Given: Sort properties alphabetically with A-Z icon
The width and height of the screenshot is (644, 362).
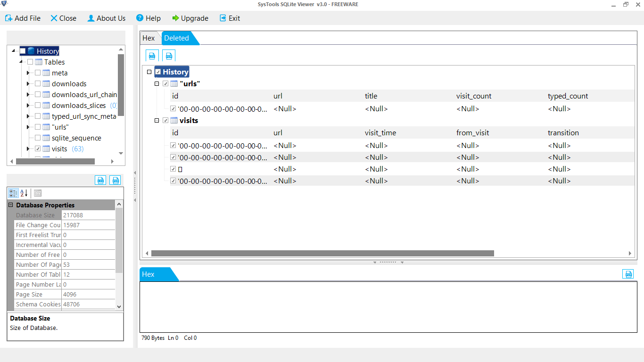Looking at the screenshot, I should click(24, 193).
